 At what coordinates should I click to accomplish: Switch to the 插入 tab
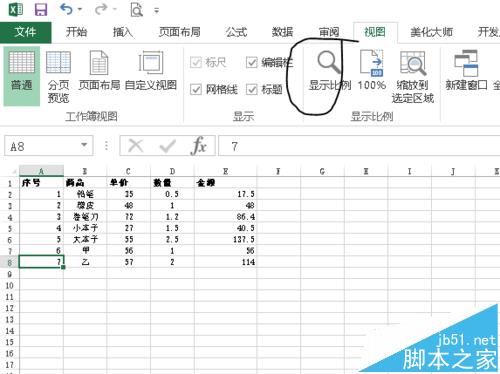coord(122,32)
